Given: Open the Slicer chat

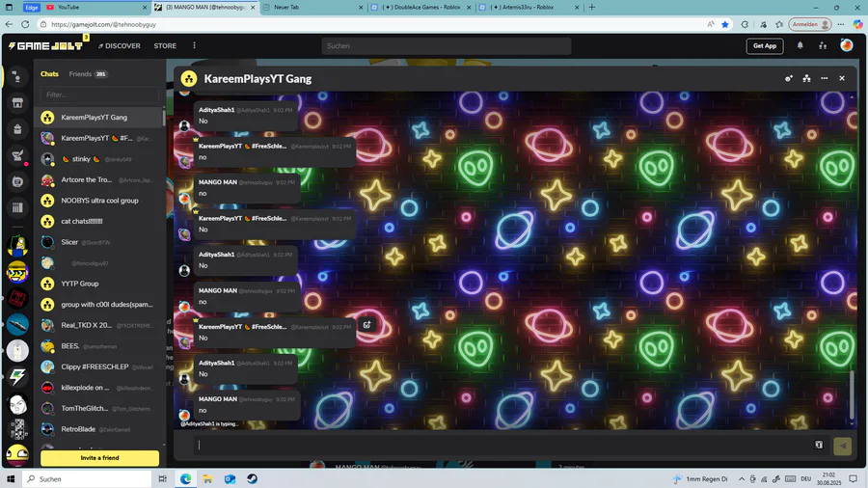Looking at the screenshot, I should [x=99, y=242].
